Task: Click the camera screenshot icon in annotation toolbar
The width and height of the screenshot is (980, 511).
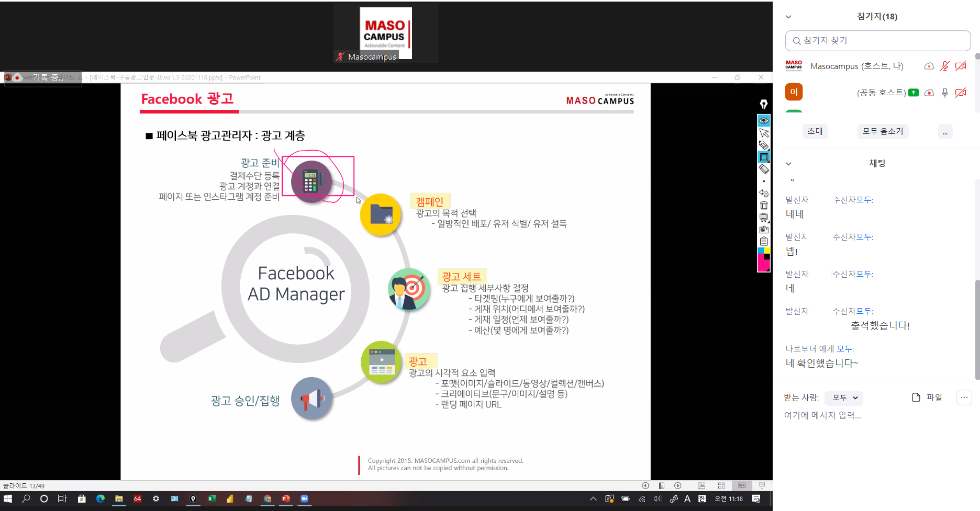Action: click(764, 230)
